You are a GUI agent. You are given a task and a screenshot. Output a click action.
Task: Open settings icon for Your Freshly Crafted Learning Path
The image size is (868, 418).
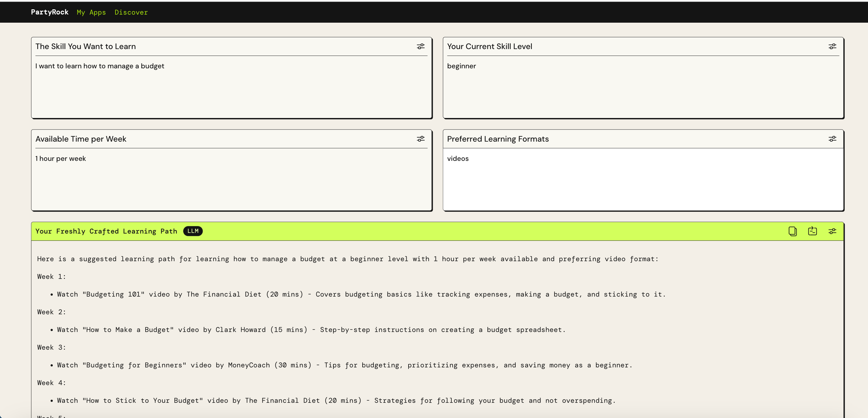(x=832, y=231)
